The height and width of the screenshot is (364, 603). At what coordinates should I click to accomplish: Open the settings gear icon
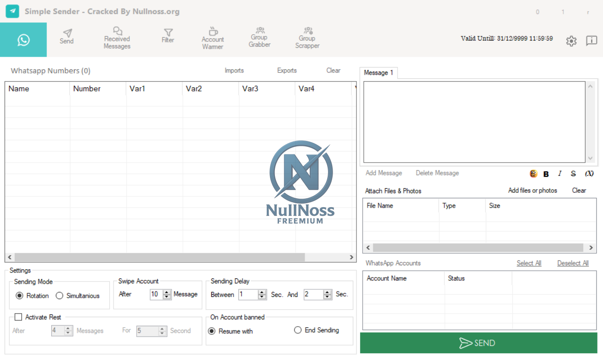point(571,41)
